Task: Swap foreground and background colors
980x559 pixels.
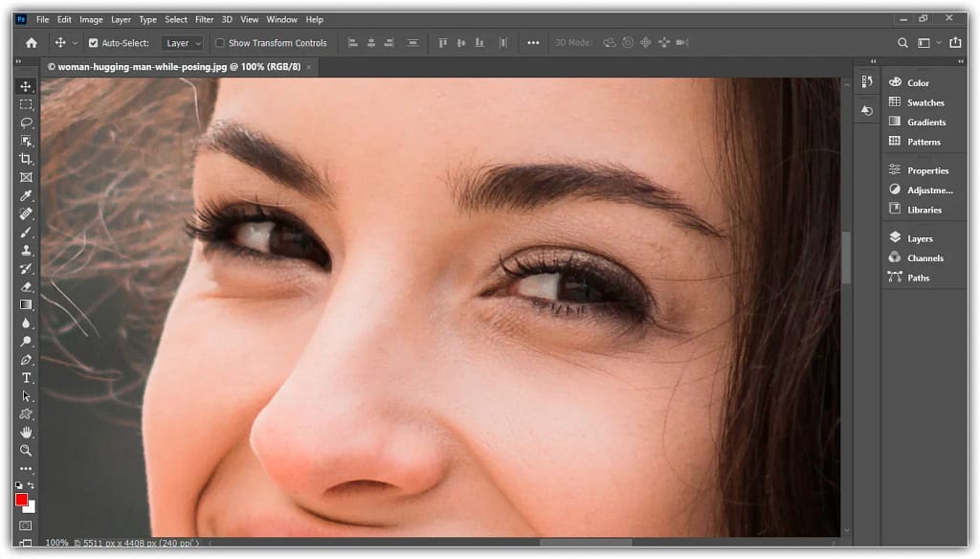Action: [32, 486]
